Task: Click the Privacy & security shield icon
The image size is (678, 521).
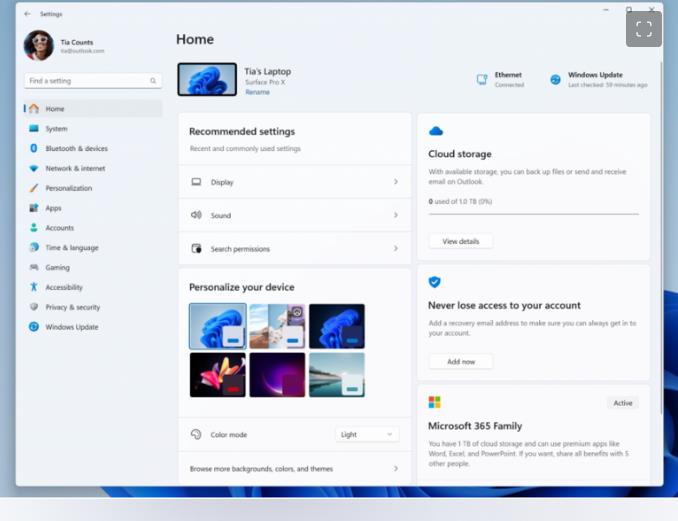Action: coord(34,307)
